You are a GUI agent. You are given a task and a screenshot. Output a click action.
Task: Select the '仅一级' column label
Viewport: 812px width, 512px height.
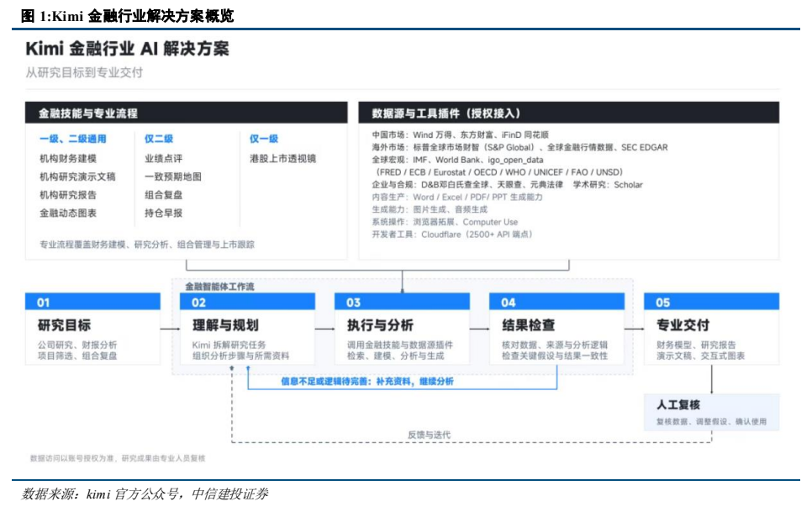click(x=264, y=139)
